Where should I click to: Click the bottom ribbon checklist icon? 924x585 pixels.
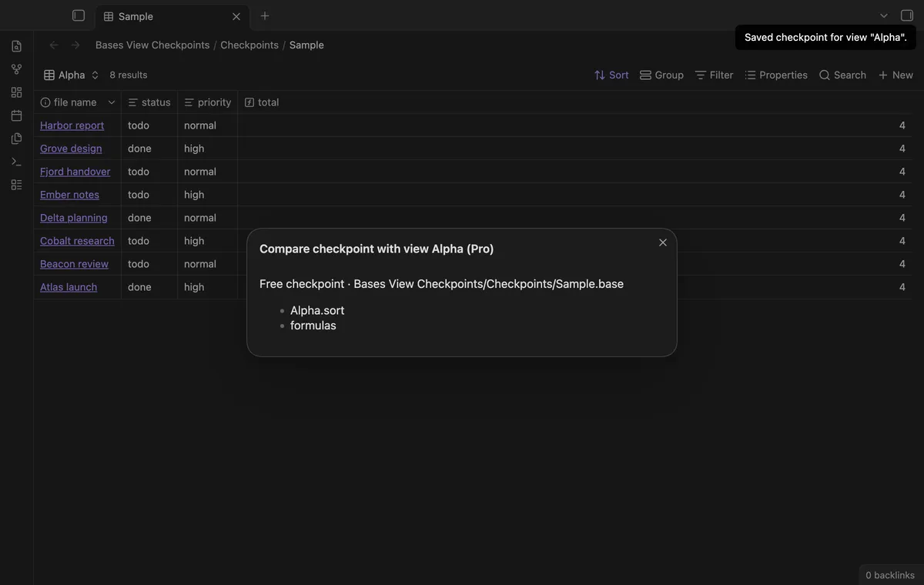16,185
